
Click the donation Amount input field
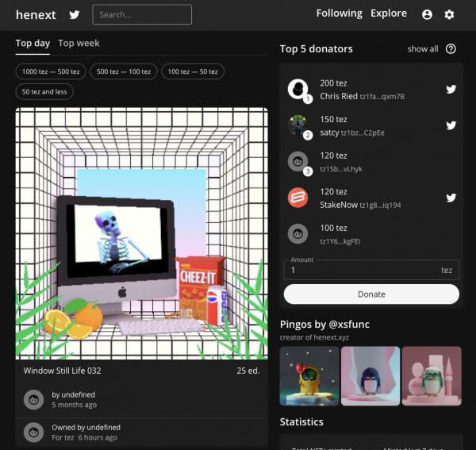pos(361,271)
